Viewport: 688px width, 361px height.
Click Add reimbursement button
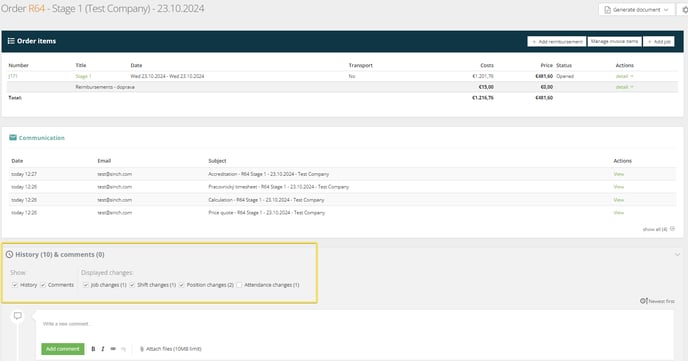tap(556, 42)
